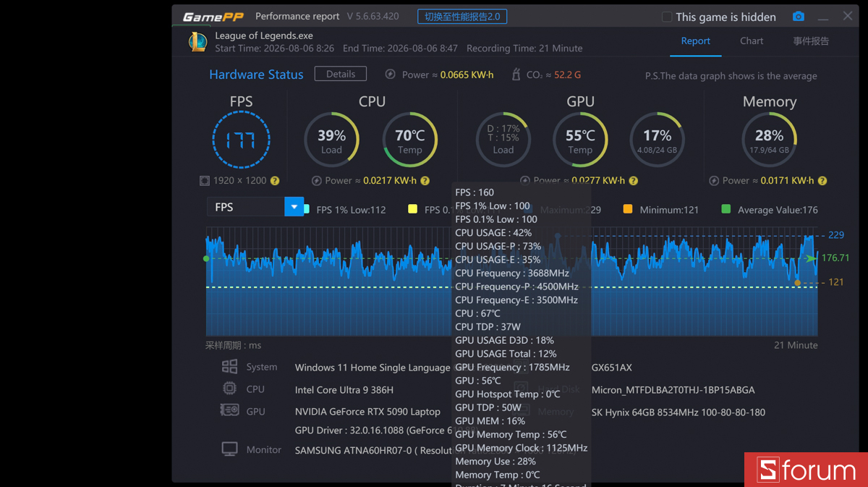Click the GPU 55℃ Temp gauge
868x487 pixels.
(x=580, y=140)
